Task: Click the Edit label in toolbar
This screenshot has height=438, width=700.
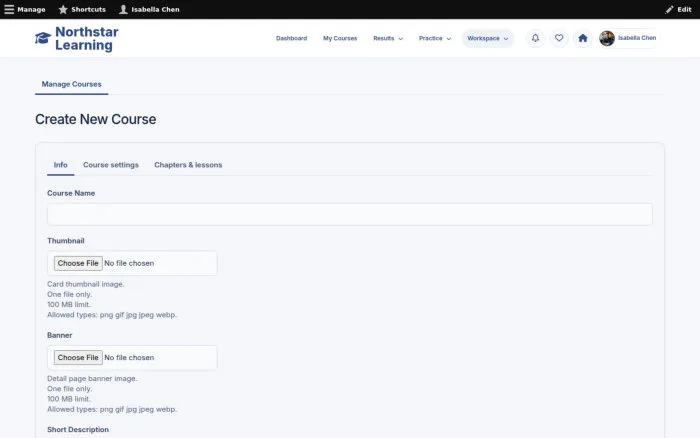Action: tap(684, 9)
